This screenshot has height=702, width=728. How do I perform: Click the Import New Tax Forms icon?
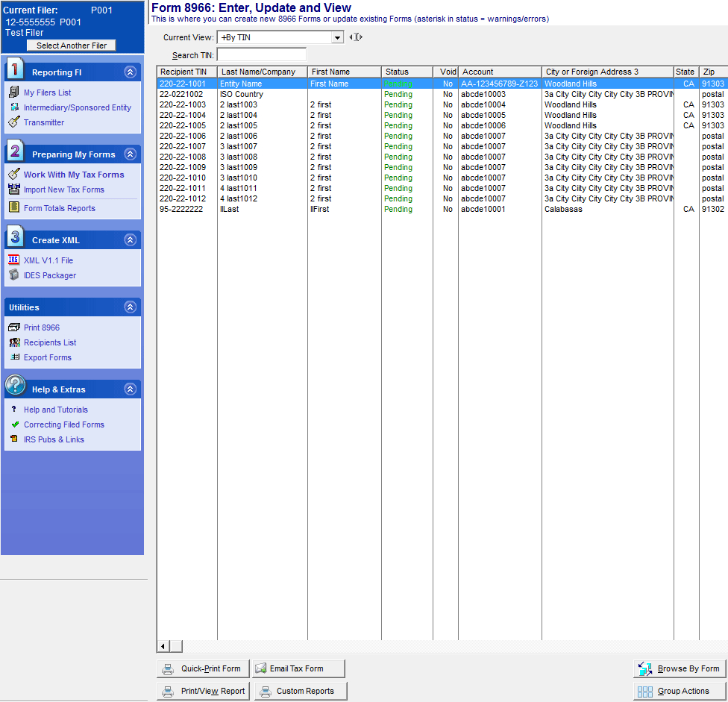tap(14, 189)
